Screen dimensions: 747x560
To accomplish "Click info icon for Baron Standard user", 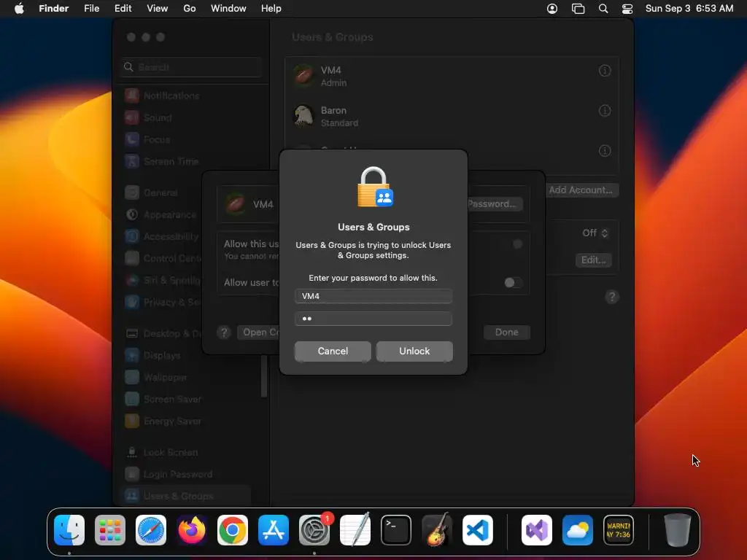I will pyautogui.click(x=605, y=111).
